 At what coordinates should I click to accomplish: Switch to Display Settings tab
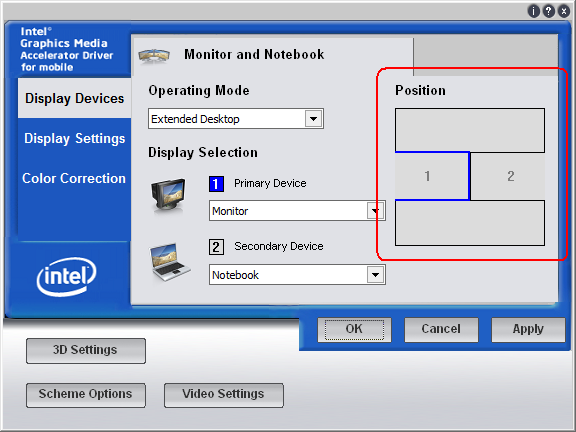click(75, 138)
